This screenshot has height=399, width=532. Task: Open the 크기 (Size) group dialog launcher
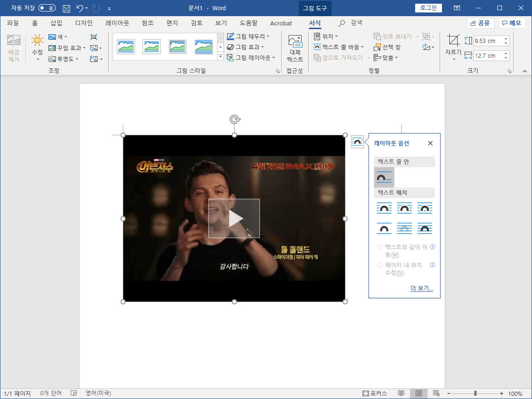point(509,71)
